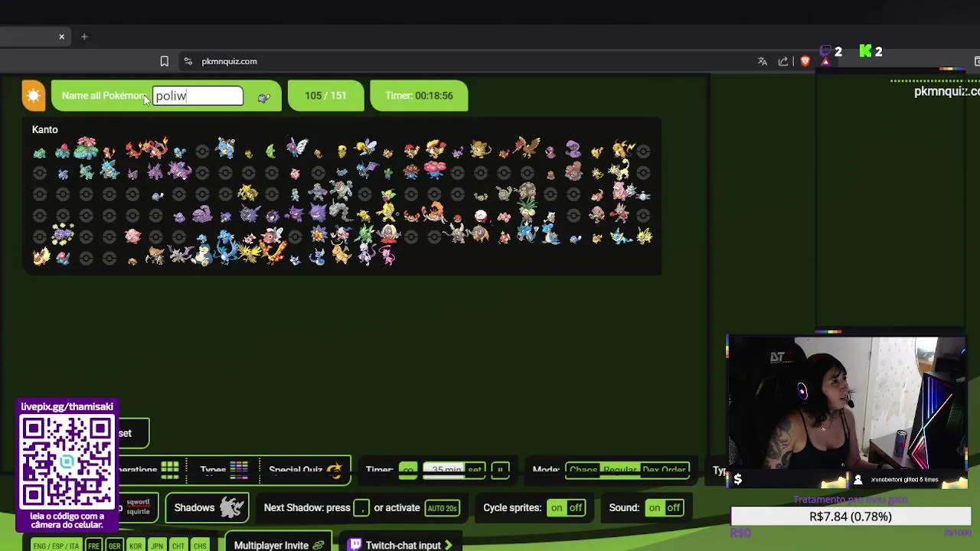Click the empty Poké Ball slot after Squirtle

click(202, 152)
